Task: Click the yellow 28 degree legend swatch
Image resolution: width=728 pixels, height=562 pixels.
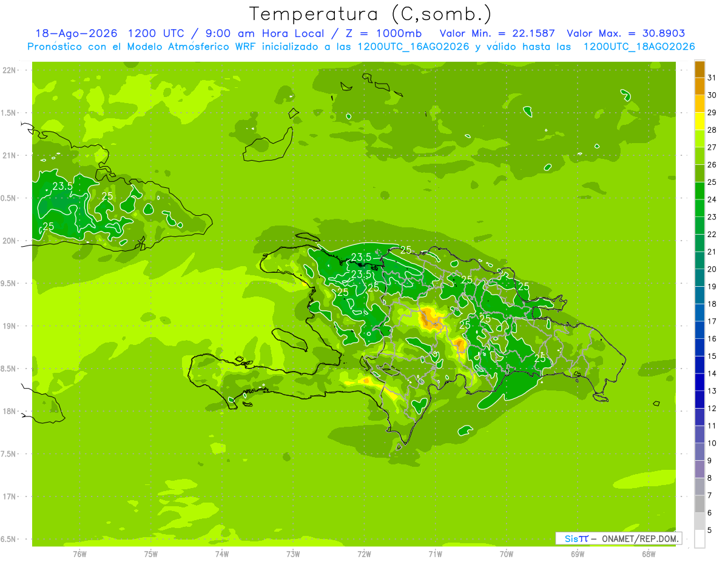Action: [x=699, y=121]
